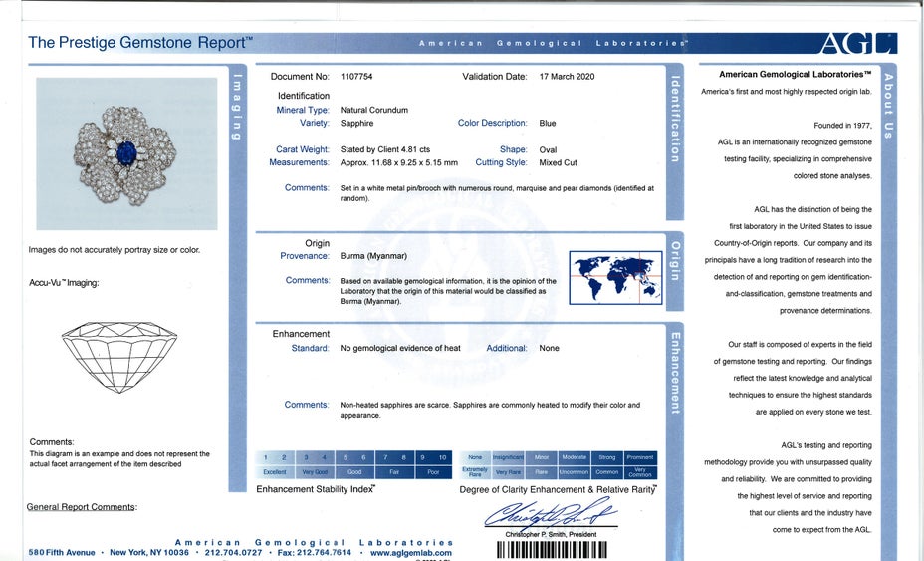
Task: Click the document number 1107754
Action: (356, 76)
